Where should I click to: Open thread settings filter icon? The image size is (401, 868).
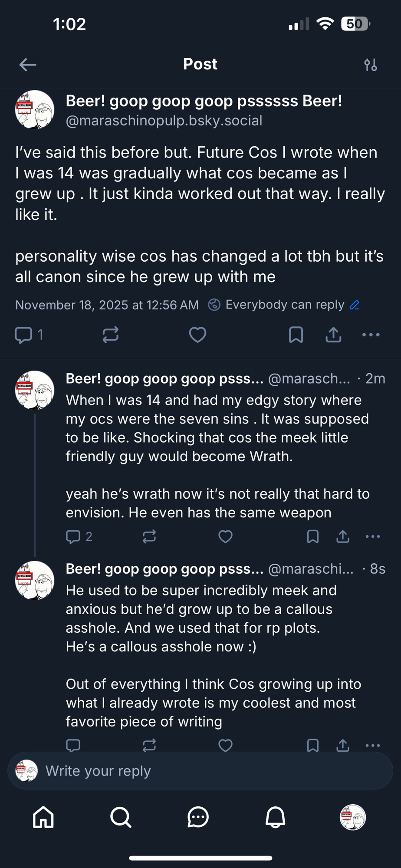370,65
